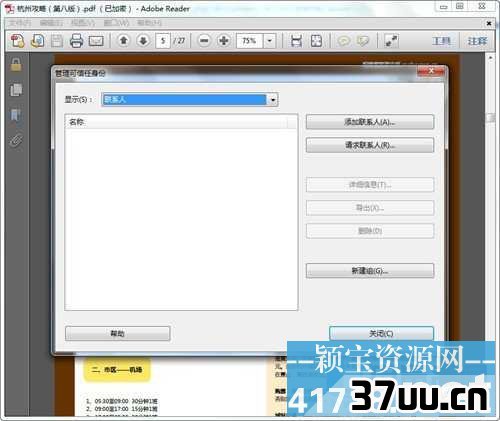Click the print icon in toolbar

click(76, 41)
